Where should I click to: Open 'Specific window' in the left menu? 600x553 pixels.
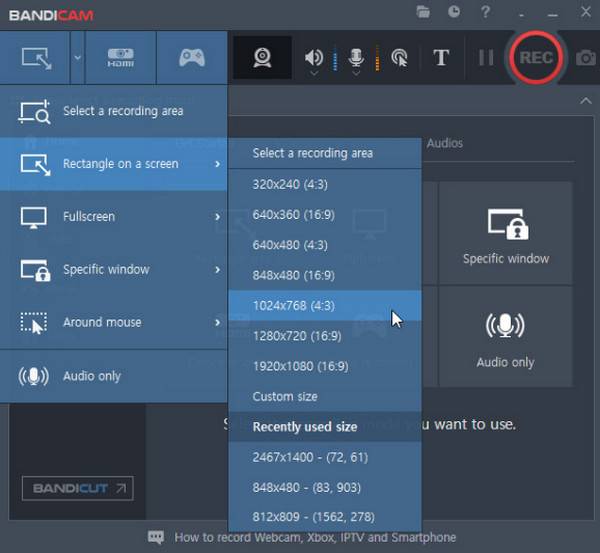114,270
